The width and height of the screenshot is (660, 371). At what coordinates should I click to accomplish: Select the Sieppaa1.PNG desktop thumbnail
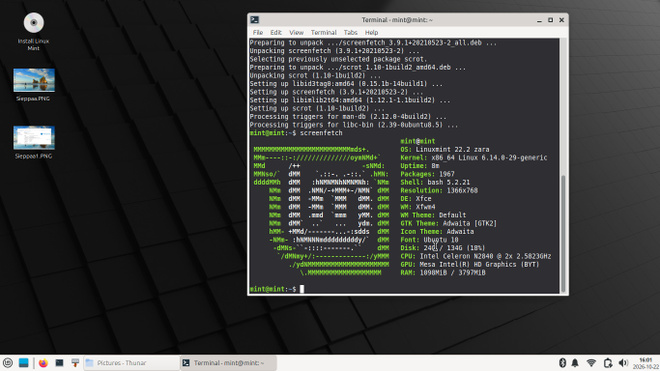point(33,142)
